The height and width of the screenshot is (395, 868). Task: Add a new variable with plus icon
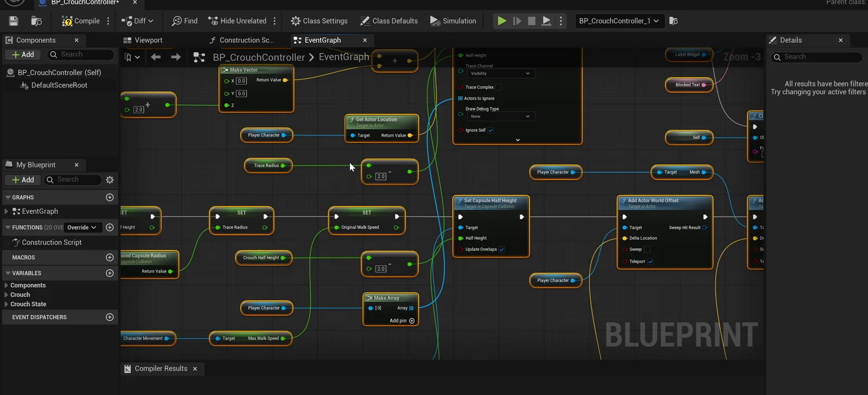pos(110,274)
